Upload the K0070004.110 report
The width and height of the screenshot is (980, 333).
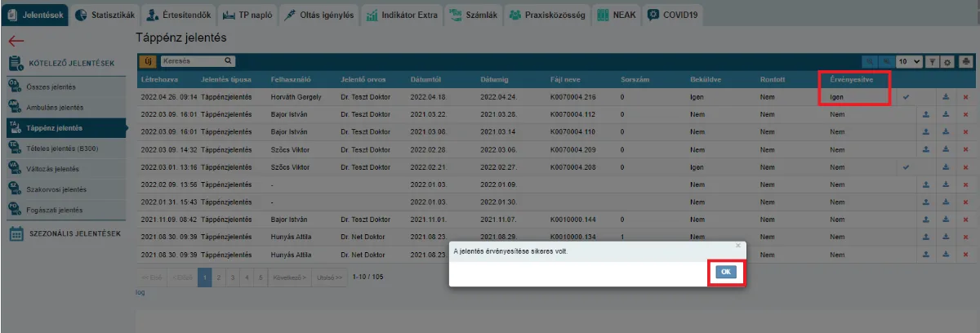click(x=926, y=131)
